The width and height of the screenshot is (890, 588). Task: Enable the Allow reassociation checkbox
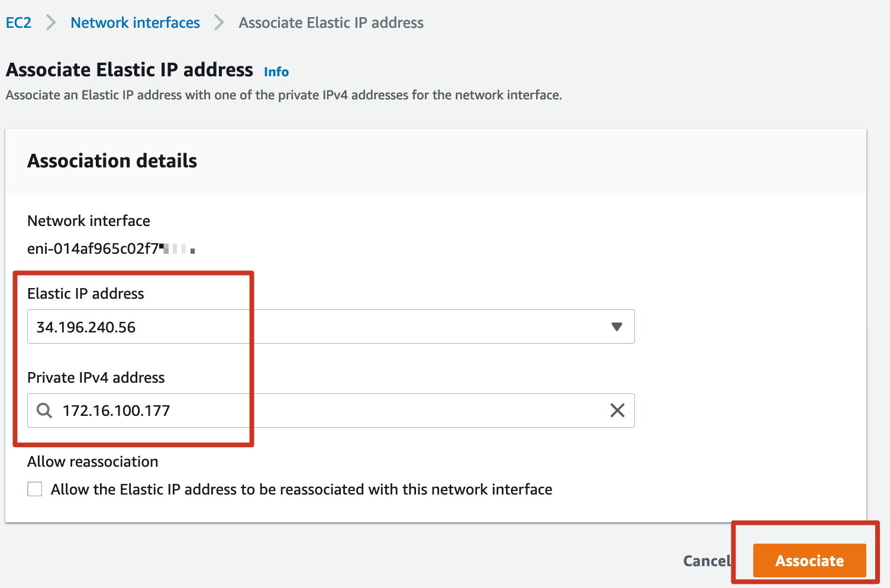35,489
